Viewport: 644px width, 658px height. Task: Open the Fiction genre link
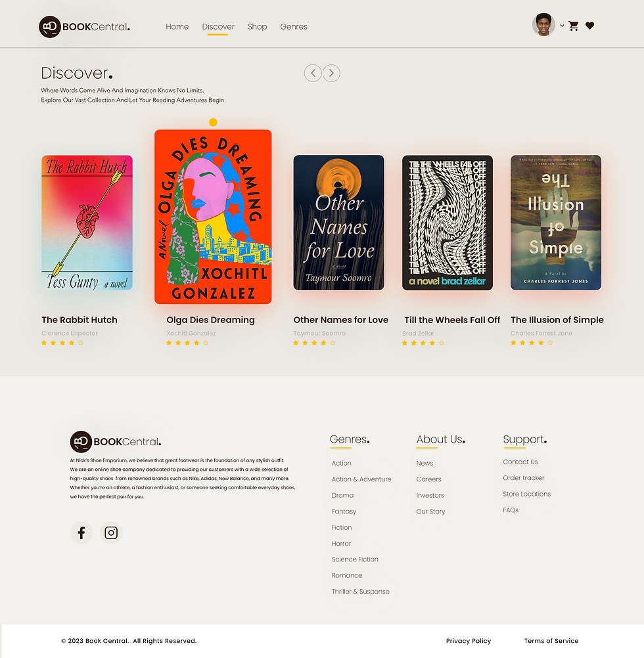point(342,527)
